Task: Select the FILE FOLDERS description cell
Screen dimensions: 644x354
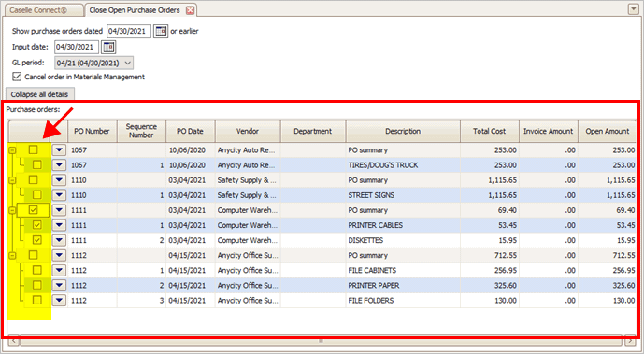Action: coord(404,300)
